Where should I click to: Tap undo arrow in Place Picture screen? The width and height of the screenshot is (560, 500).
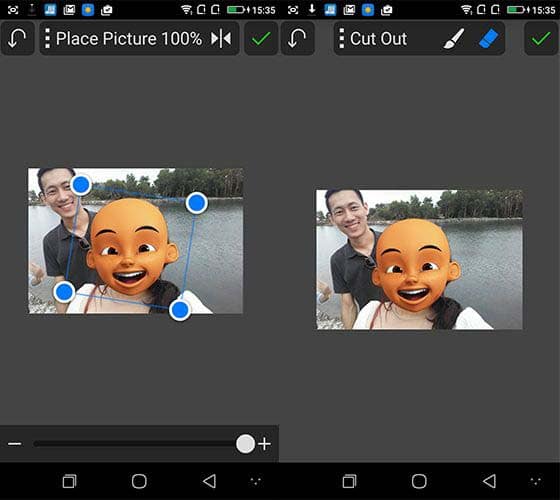[x=17, y=38]
